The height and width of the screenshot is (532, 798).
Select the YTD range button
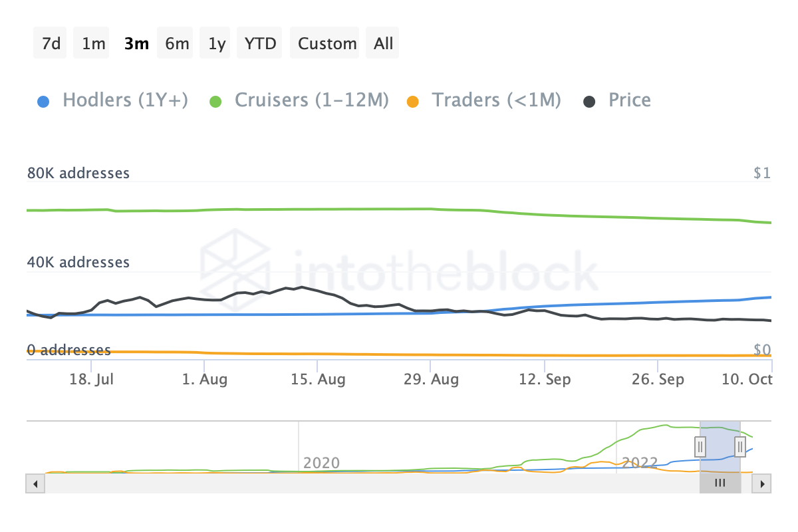(x=260, y=44)
